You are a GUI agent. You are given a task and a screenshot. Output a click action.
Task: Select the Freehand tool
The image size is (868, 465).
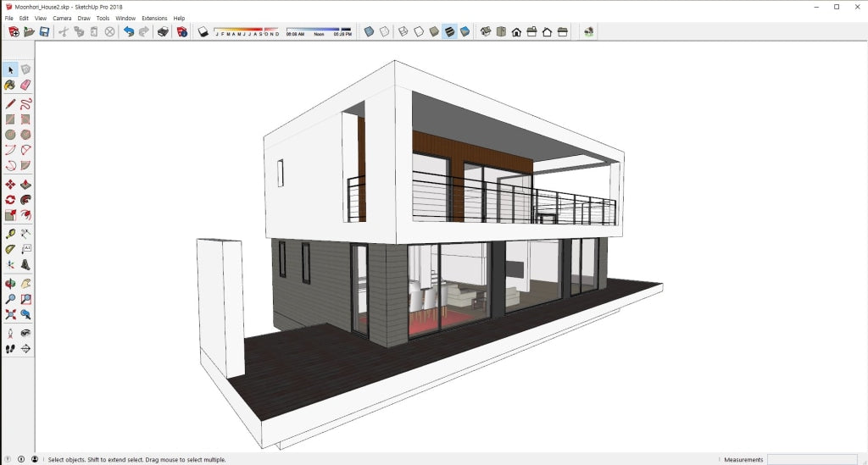(25, 103)
